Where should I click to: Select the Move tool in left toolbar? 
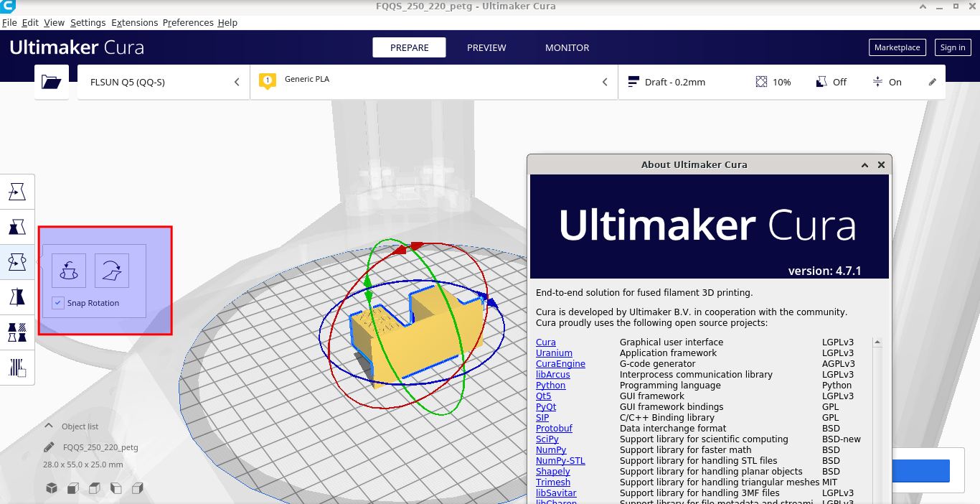point(17,192)
